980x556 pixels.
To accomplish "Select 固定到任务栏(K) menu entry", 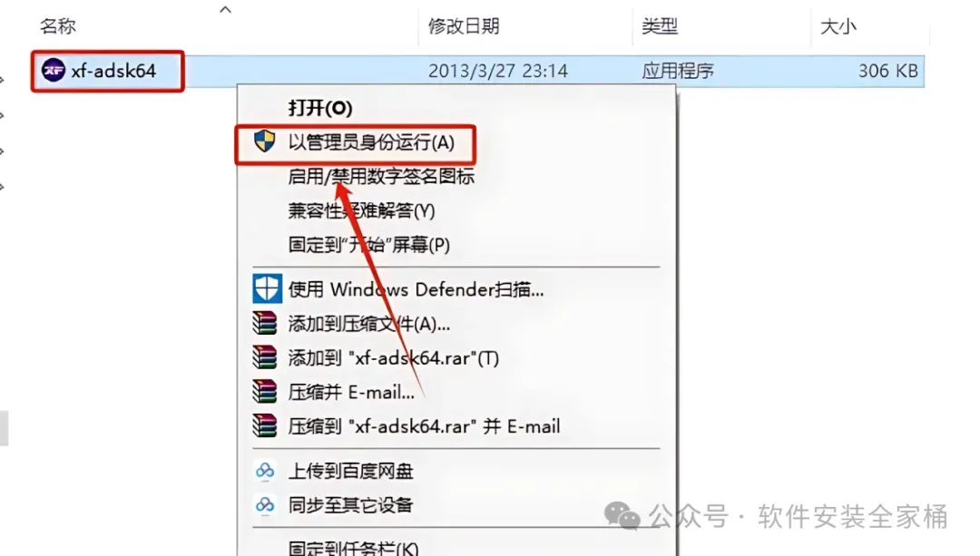I will tap(353, 549).
